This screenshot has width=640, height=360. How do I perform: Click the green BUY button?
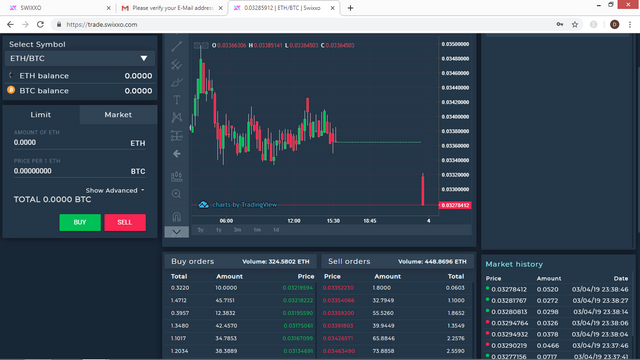tap(80, 222)
